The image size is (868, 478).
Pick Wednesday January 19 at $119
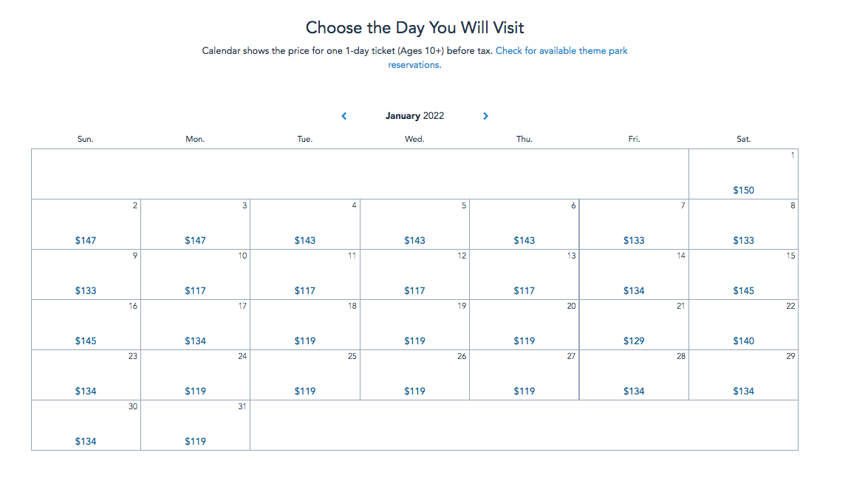pos(414,325)
